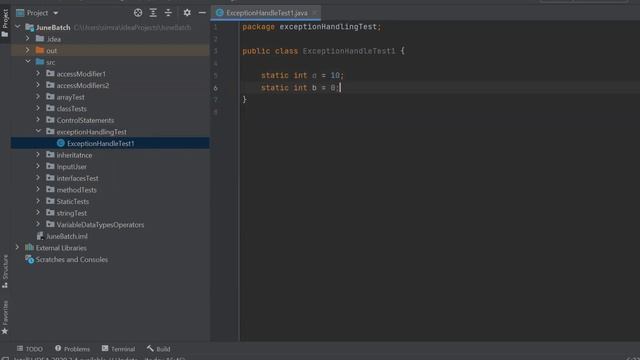Close the ExceptionHandleTest1.java tab
The width and height of the screenshot is (640, 360).
point(315,13)
